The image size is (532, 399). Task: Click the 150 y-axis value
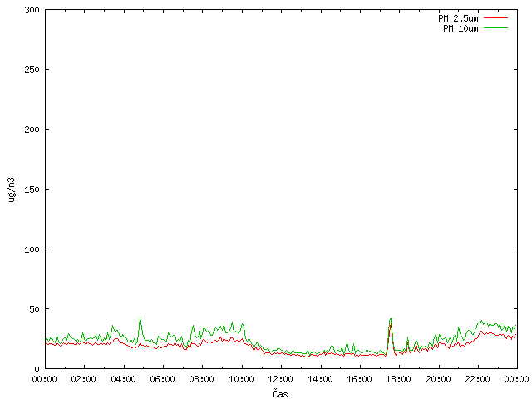[x=32, y=190]
